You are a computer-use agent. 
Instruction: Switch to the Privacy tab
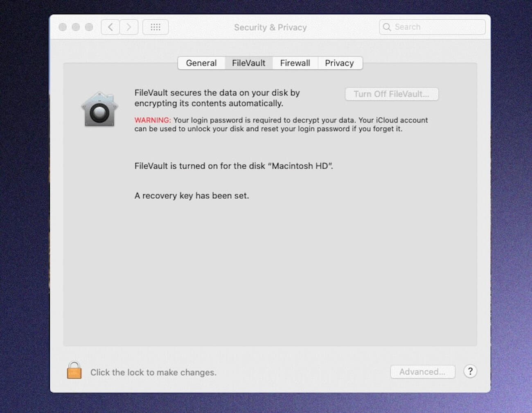[x=340, y=63]
